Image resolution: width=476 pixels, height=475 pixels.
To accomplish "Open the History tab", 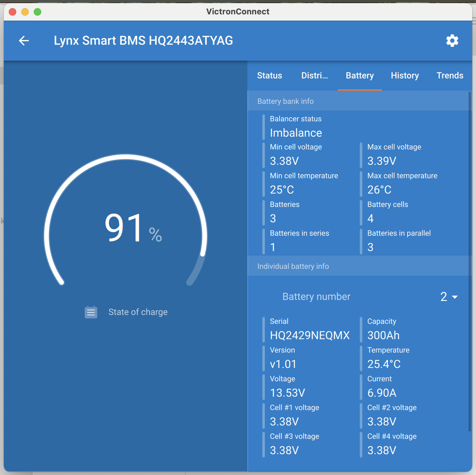I will (x=405, y=76).
